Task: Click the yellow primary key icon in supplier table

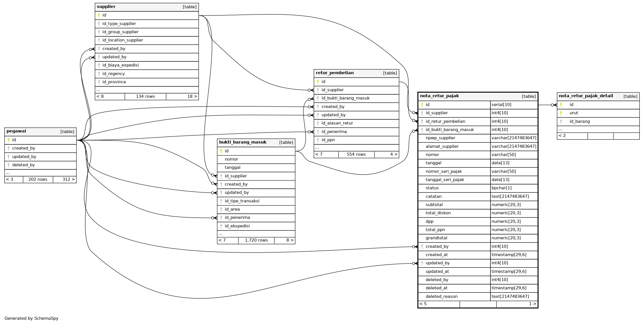Action: pos(99,15)
